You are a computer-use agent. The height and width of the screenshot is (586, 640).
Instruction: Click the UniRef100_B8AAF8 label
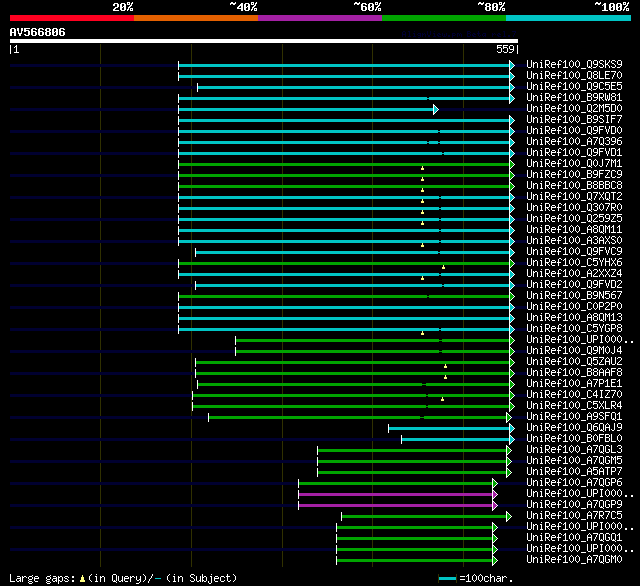click(x=574, y=373)
